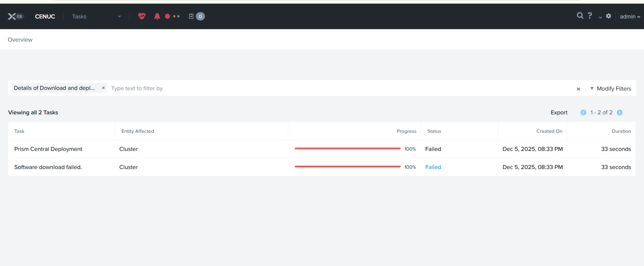Clear all filters with the X icon
The height and width of the screenshot is (266, 644).
[x=578, y=89]
